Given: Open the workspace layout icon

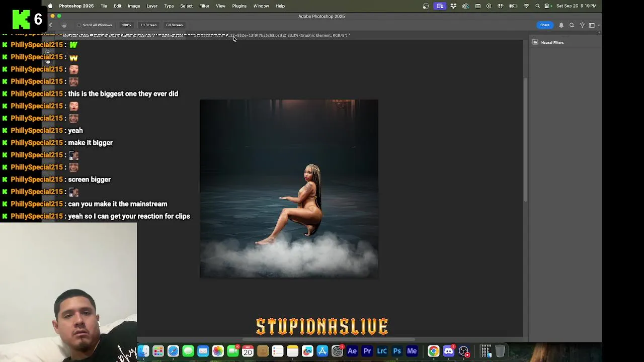Looking at the screenshot, I should coord(592,25).
